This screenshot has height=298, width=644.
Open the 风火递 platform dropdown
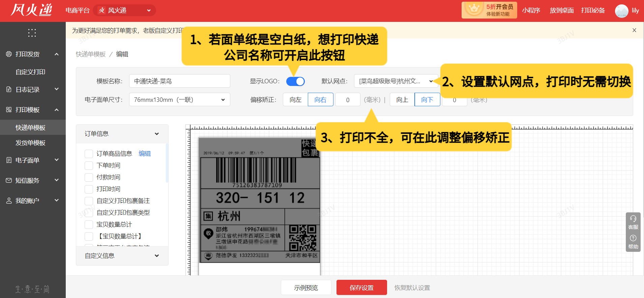coord(124,10)
